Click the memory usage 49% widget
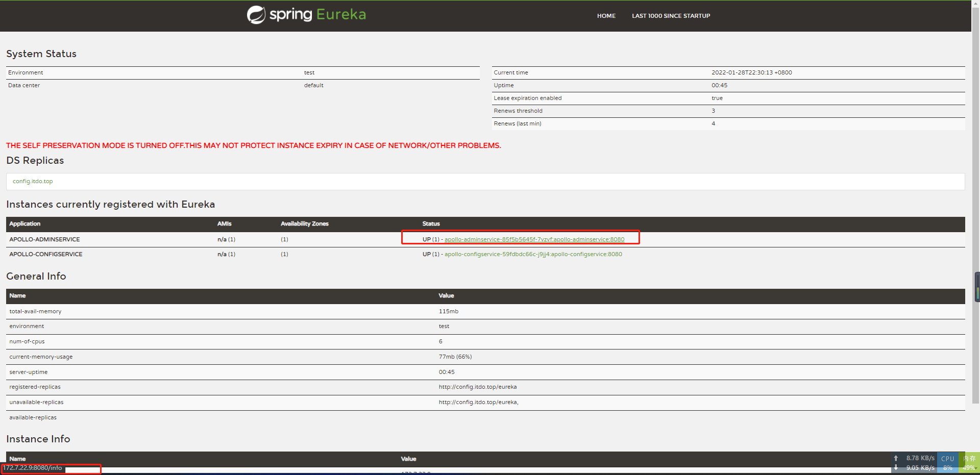Image resolution: width=980 pixels, height=475 pixels. [969, 463]
